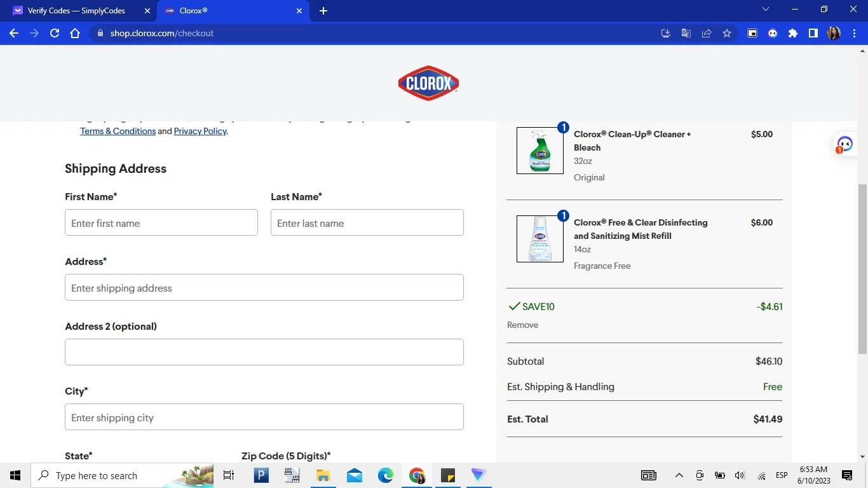
Task: Focus the Address 2 optional field
Action: (264, 352)
